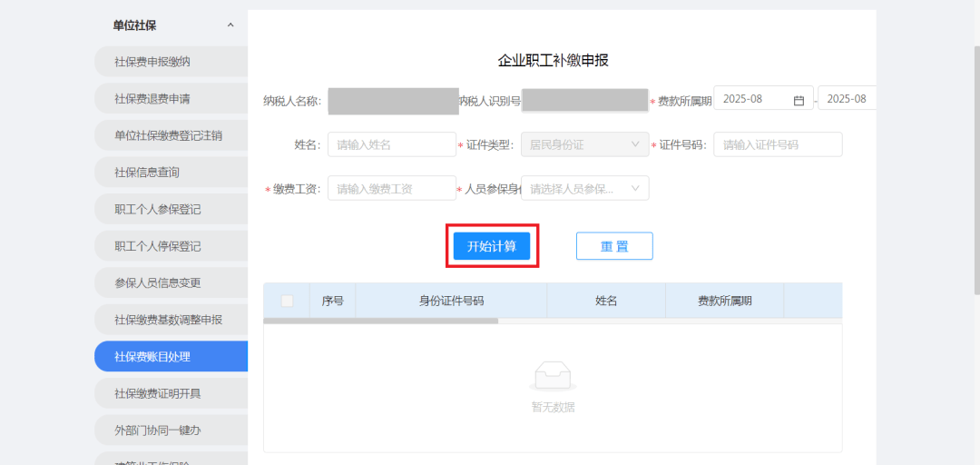Screen dimensions: 980x465
Task: Open 社保缴费基数调整申报 menu item
Action: click(171, 320)
